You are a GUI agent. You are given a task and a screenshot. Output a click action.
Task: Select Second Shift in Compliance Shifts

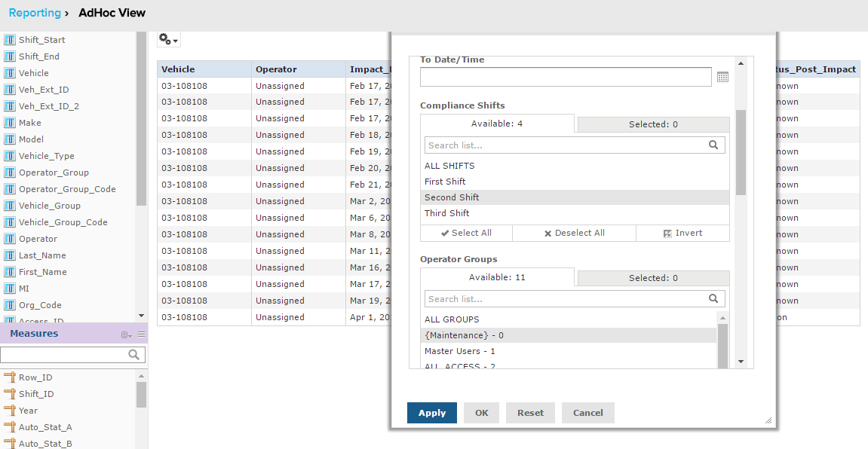pos(452,197)
